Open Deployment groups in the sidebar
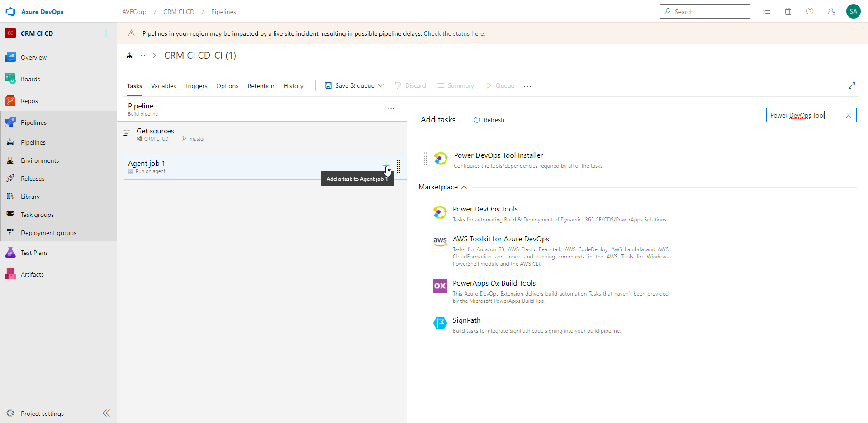 pos(48,233)
